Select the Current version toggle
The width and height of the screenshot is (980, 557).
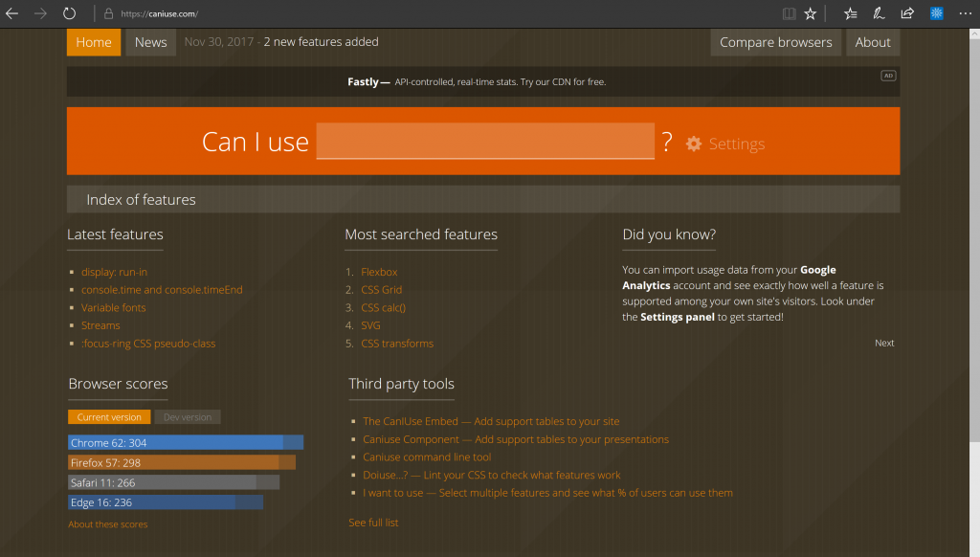point(109,417)
